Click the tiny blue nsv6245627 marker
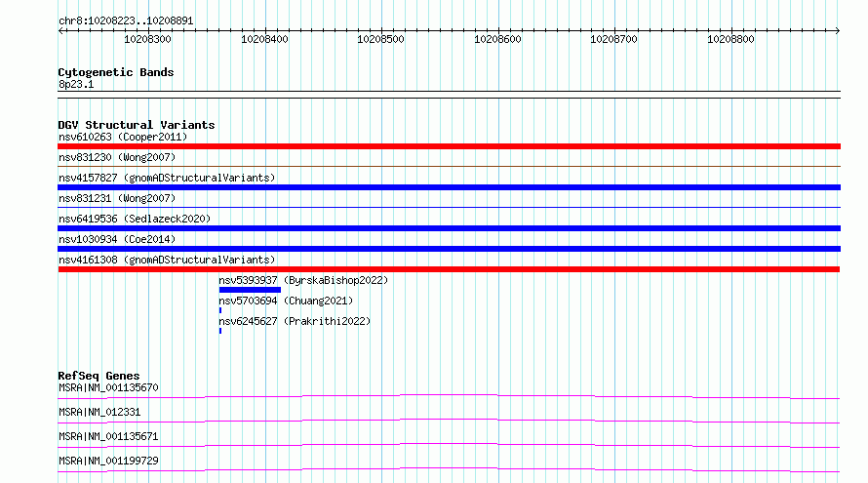Viewport: 868px width, 483px height. 220,331
